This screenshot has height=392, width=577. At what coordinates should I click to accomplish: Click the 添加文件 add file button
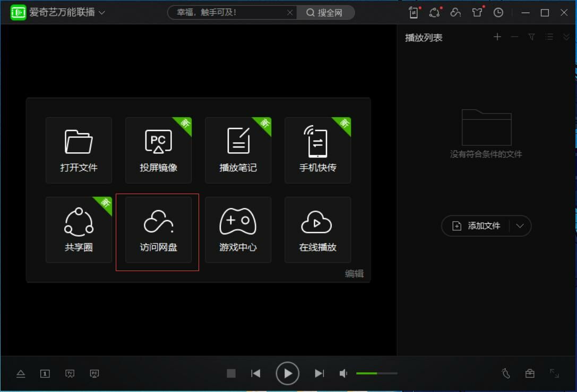tap(476, 226)
